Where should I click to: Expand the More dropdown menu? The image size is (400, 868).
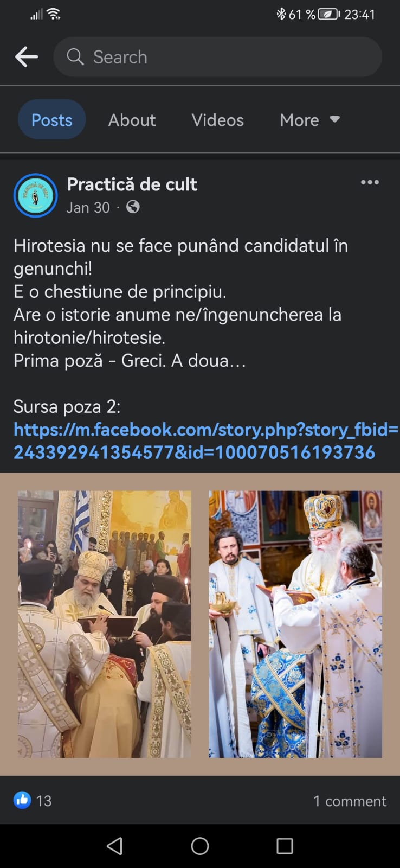pos(309,120)
